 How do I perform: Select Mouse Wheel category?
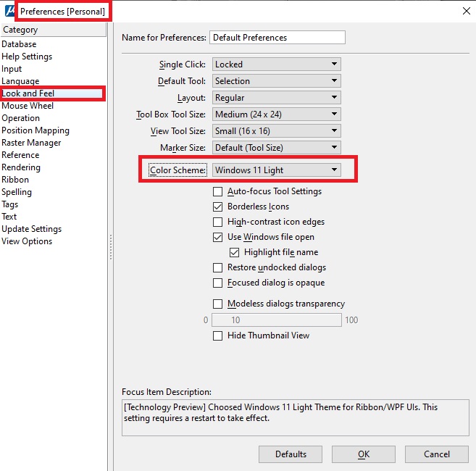[x=28, y=106]
